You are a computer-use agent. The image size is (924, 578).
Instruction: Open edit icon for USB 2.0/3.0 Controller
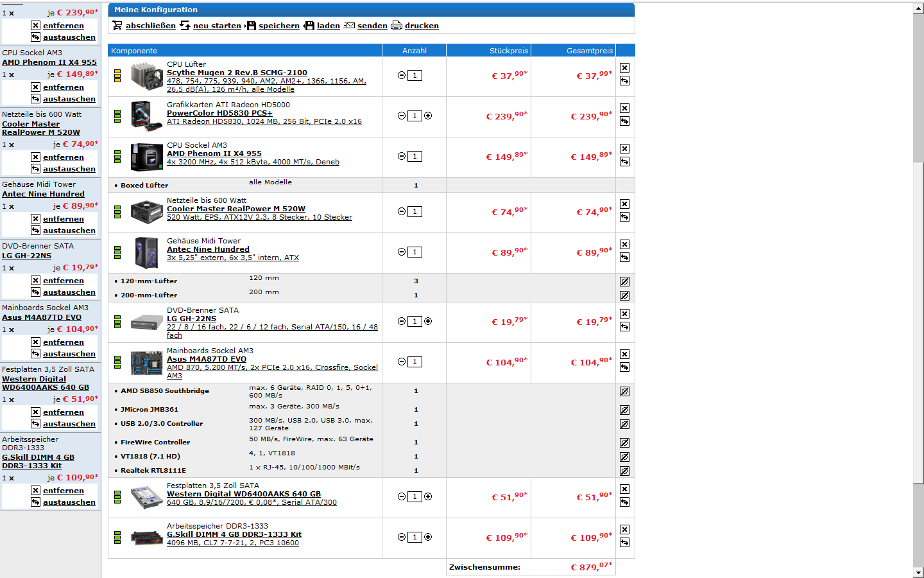tap(624, 425)
